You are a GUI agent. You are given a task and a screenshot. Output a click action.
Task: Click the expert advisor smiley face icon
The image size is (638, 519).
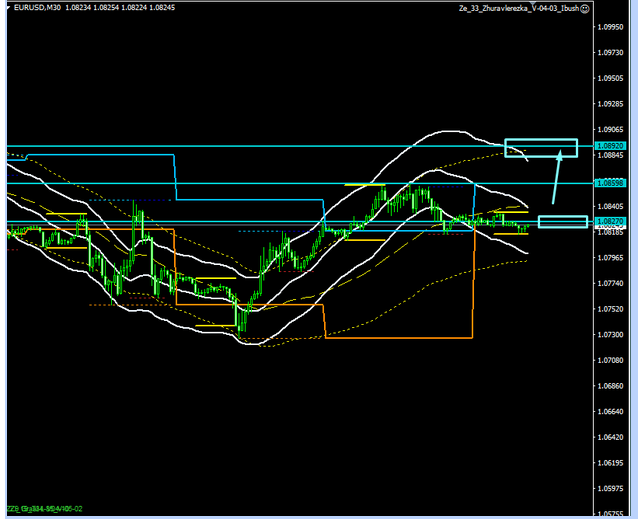pyautogui.click(x=584, y=8)
